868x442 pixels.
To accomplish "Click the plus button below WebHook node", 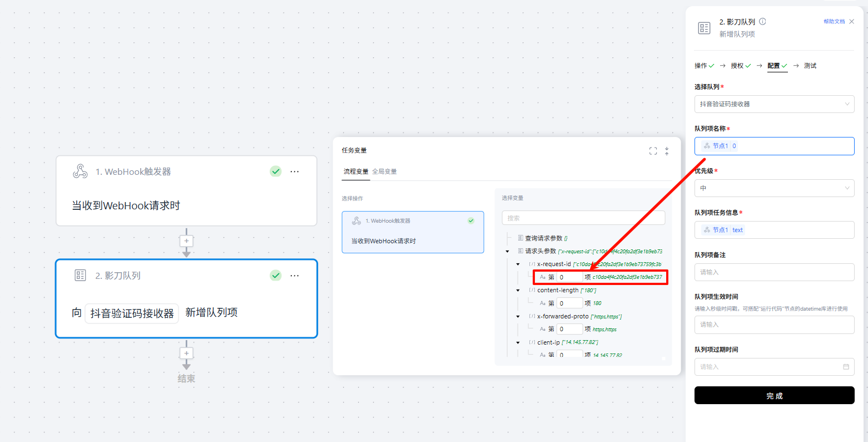I will tap(186, 241).
